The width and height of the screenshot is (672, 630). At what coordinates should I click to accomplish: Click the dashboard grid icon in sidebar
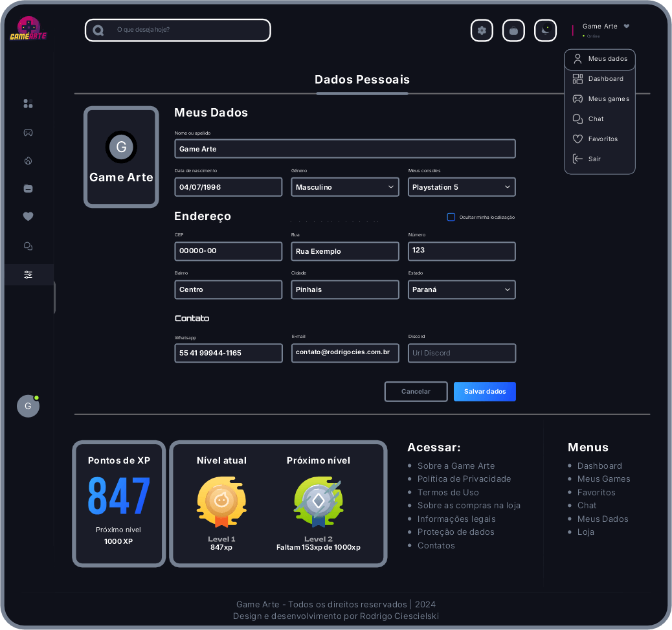pyautogui.click(x=28, y=104)
